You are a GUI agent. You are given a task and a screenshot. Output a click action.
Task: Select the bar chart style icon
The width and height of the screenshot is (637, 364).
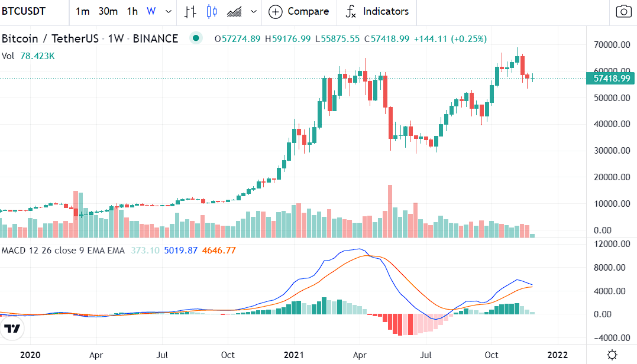pos(190,11)
